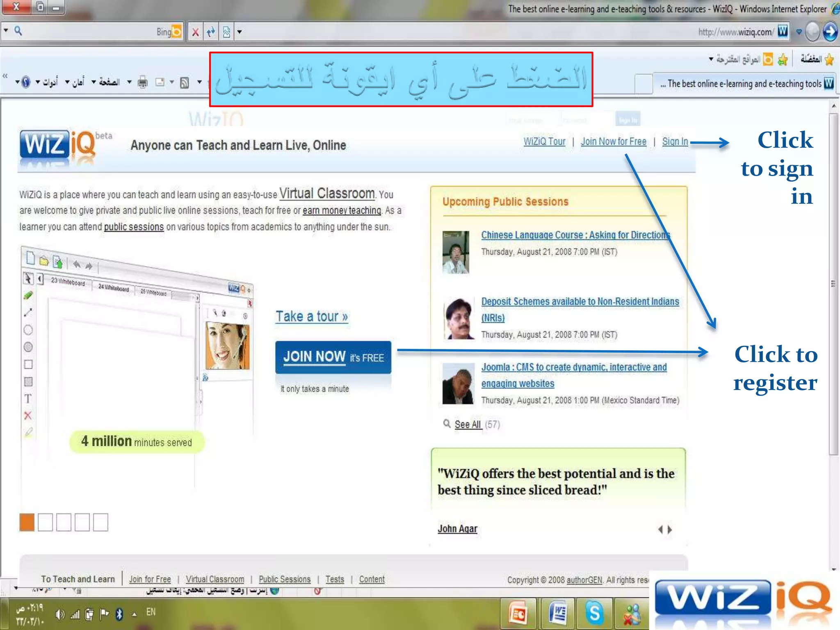The width and height of the screenshot is (840, 630).
Task: Open the address bar history dropdown
Action: tap(799, 32)
